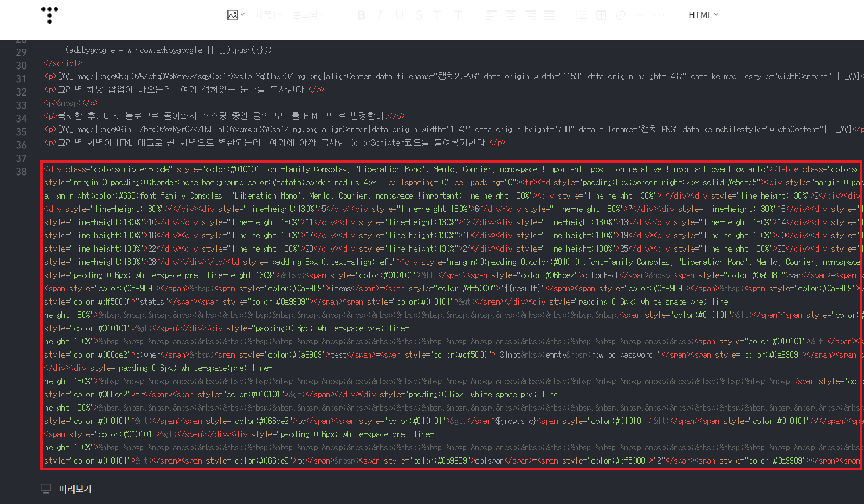Click line number 32 in gutter
864x504 pixels.
21,92
